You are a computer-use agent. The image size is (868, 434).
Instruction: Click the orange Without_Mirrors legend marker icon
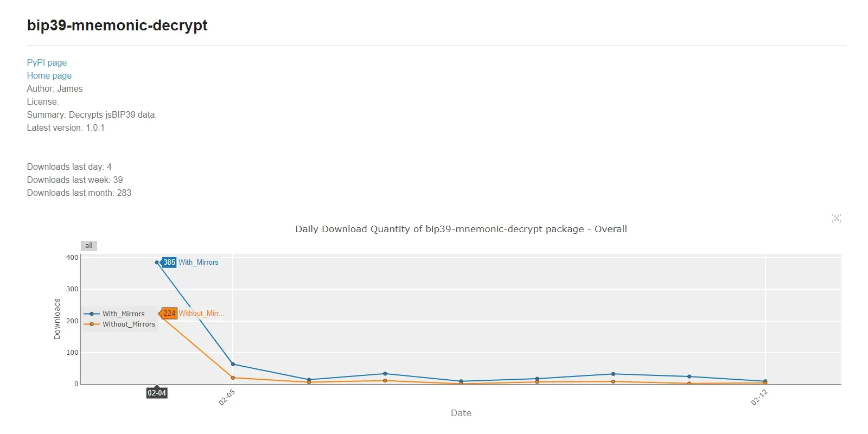(x=91, y=324)
